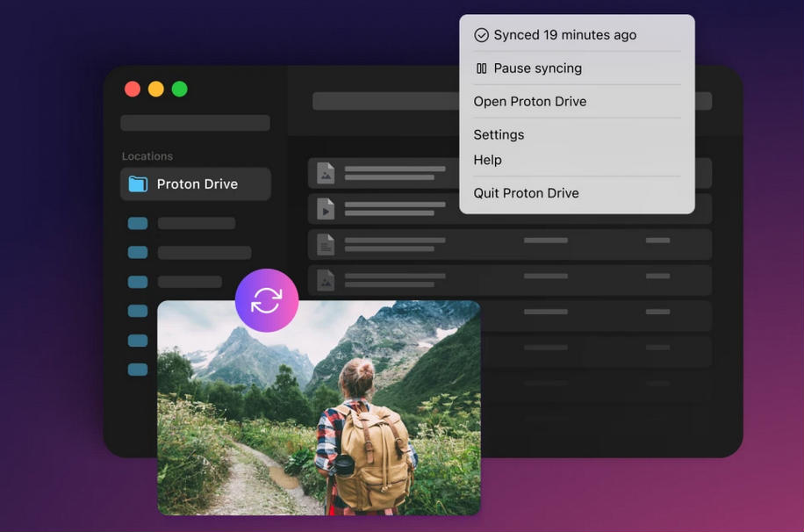Viewport: 804px width, 532px height.
Task: Choose Open Proton Drive from the menu
Action: [x=529, y=102]
